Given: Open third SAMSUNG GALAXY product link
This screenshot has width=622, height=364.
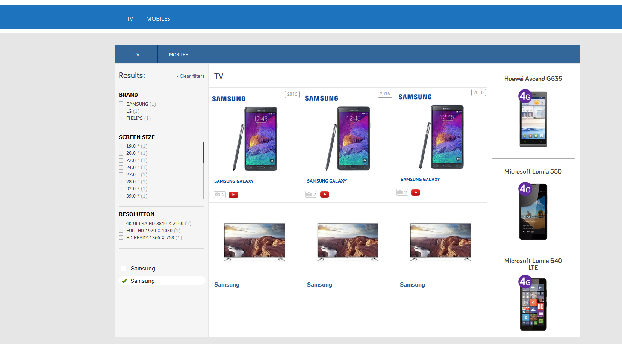Looking at the screenshot, I should 420,179.
